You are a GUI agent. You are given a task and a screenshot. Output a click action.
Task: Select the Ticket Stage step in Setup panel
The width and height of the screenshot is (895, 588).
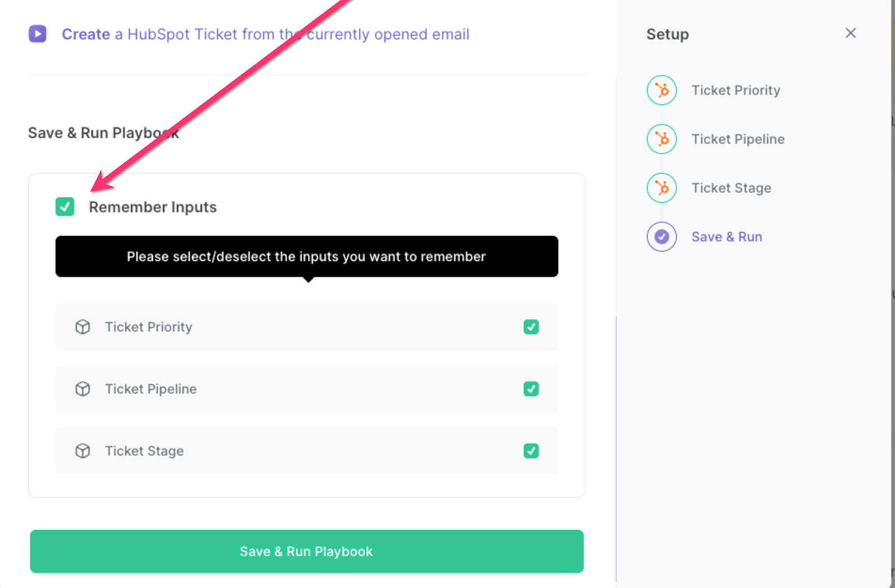[x=731, y=188]
